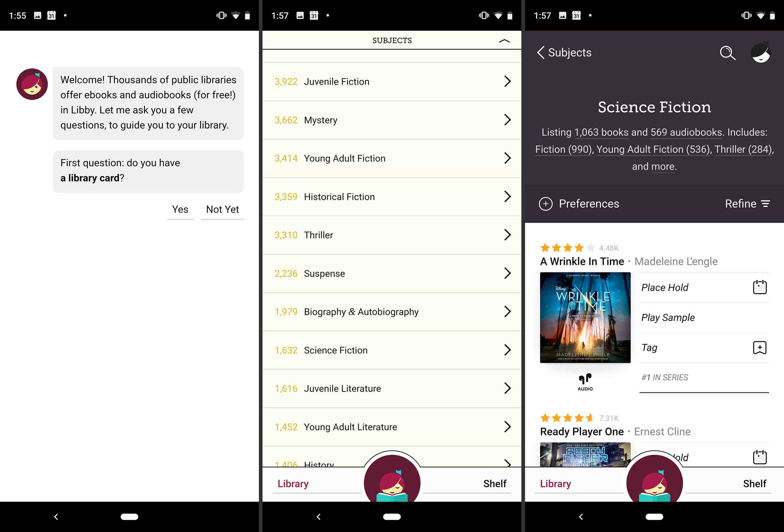The image size is (784, 532).
Task: Tap the Libby mascot icon center screen
Action: [x=392, y=480]
